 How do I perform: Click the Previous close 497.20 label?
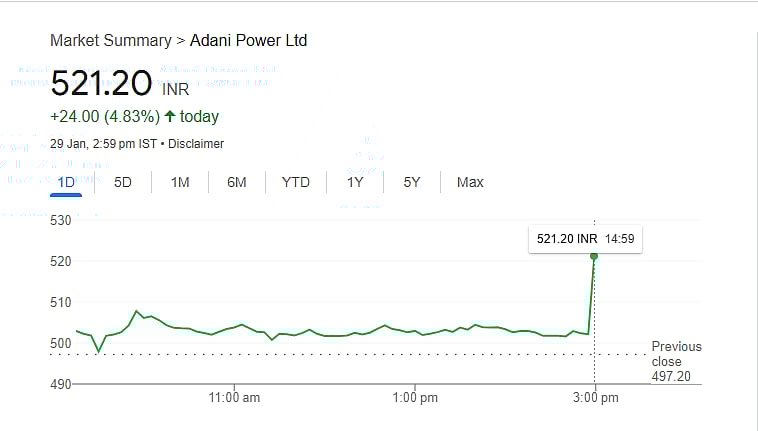pyautogui.click(x=676, y=361)
